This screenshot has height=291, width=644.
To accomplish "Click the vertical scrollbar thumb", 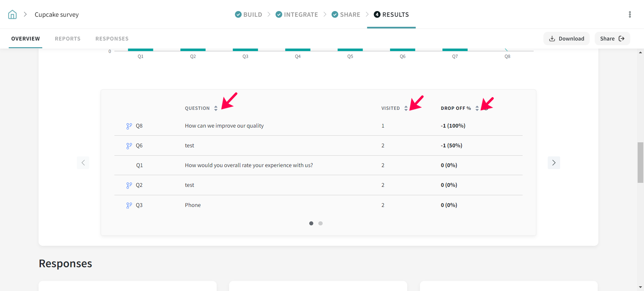I will pyautogui.click(x=640, y=162).
